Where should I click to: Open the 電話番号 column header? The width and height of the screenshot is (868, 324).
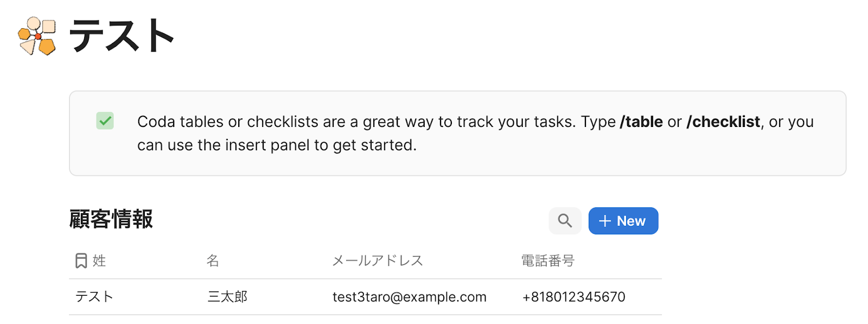547,261
